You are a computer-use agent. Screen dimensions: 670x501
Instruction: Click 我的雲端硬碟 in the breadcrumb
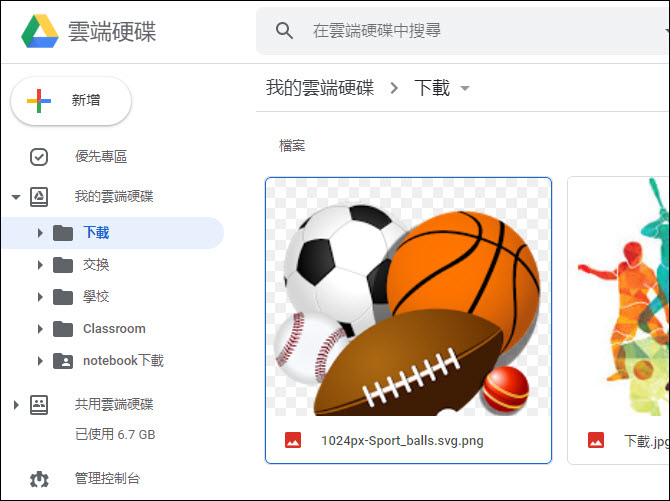tap(320, 88)
